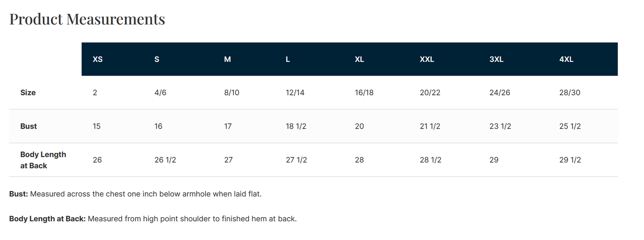Select the 4XL column header
This screenshot has width=644, height=240.
point(566,59)
